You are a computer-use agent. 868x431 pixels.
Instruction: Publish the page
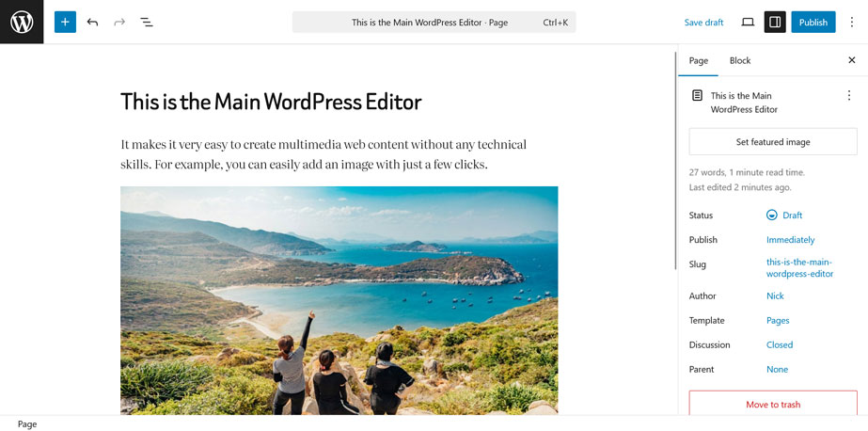point(813,23)
